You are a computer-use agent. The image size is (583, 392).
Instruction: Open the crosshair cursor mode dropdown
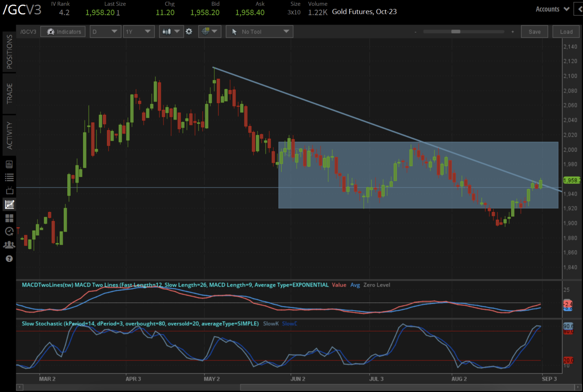[x=209, y=32]
